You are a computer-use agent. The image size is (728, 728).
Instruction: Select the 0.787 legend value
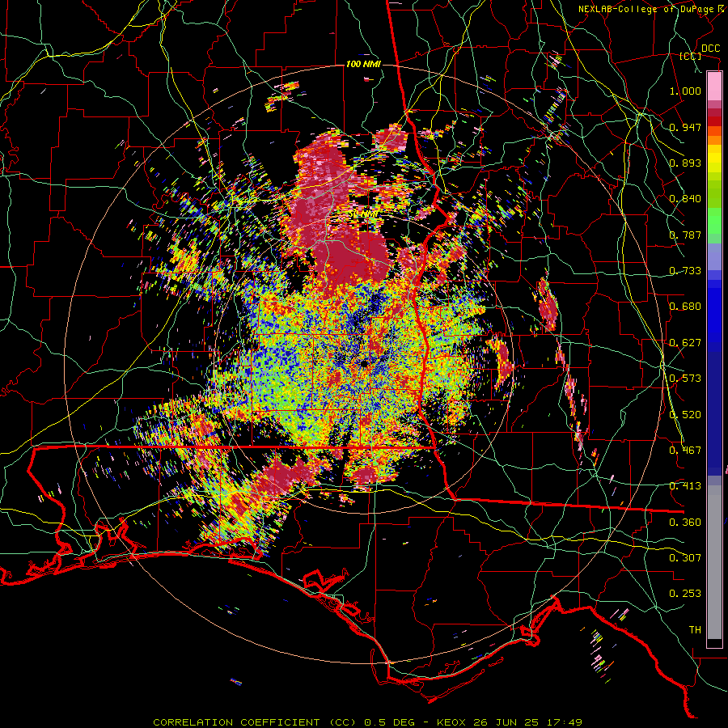click(x=685, y=235)
